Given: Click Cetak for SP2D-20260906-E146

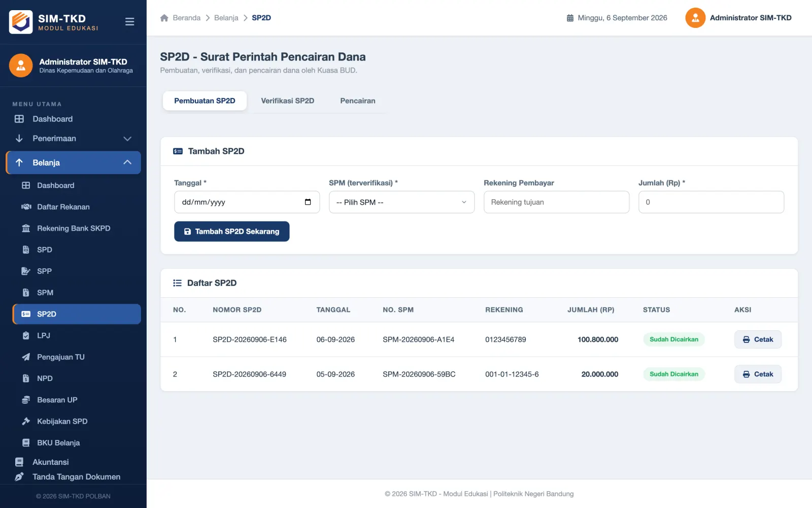Looking at the screenshot, I should click(x=758, y=339).
